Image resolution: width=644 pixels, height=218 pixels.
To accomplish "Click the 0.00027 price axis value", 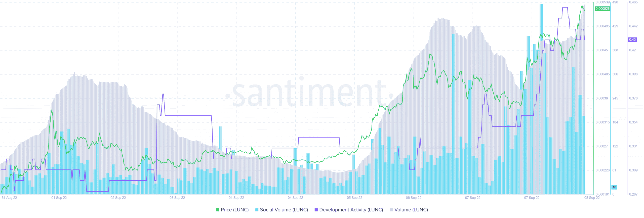I will [602, 146].
